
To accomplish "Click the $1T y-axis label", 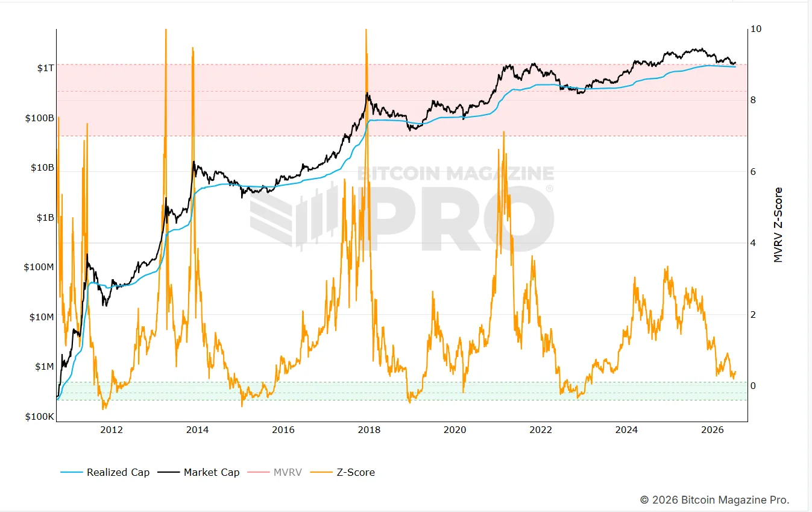I will point(45,68).
